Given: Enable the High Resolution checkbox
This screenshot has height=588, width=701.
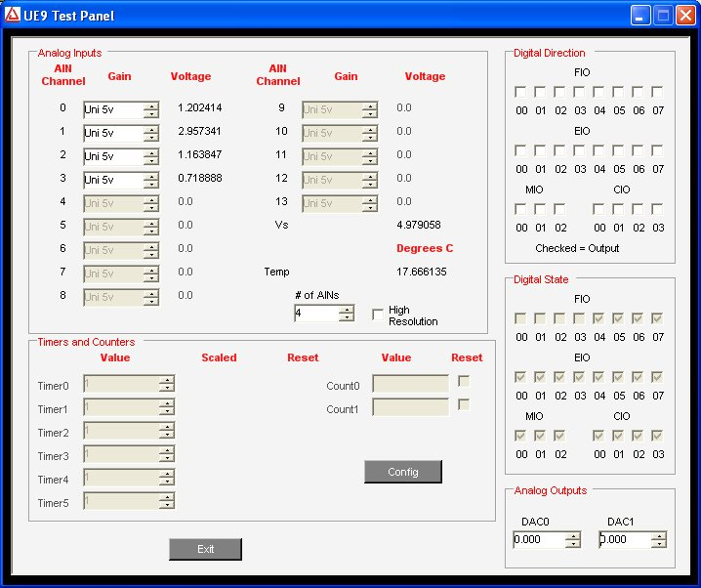Looking at the screenshot, I should coord(378,315).
